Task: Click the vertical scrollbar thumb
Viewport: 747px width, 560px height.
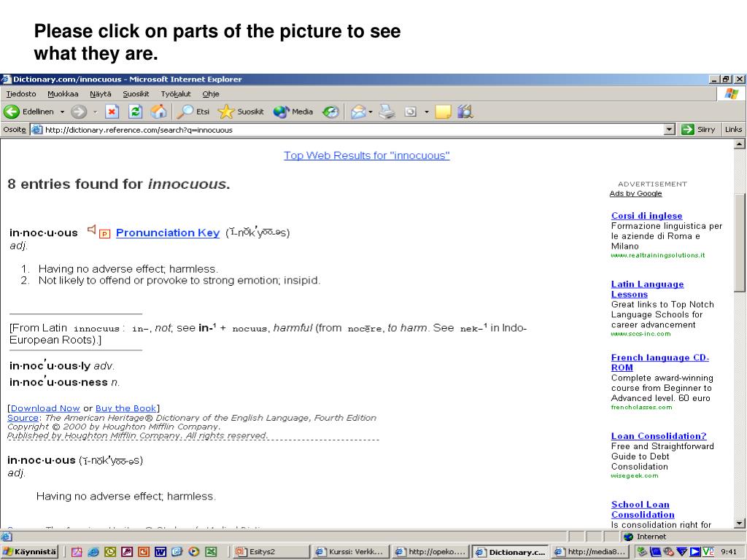Action: 740,243
